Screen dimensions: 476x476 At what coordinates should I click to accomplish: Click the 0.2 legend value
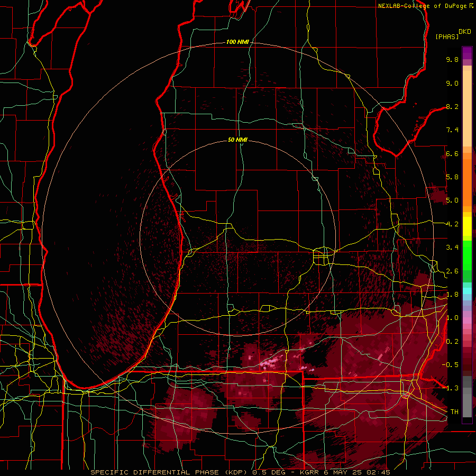click(x=452, y=342)
